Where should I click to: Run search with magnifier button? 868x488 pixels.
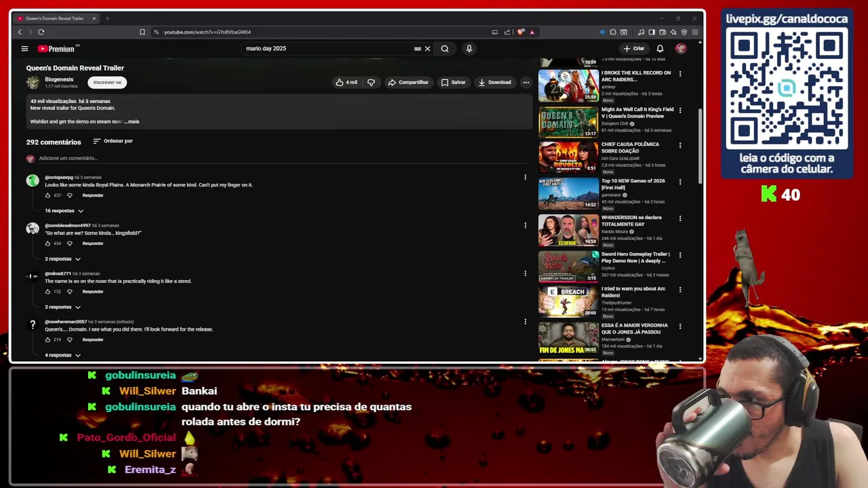[x=445, y=49]
